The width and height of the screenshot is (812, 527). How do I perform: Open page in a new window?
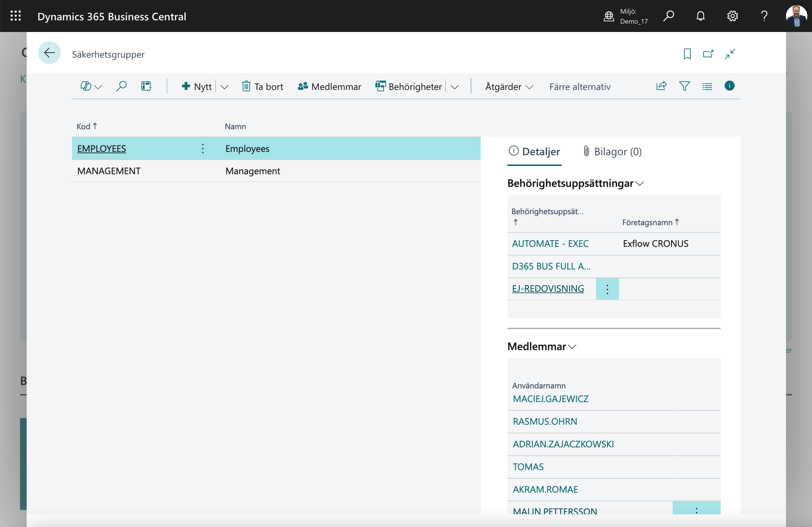(708, 54)
